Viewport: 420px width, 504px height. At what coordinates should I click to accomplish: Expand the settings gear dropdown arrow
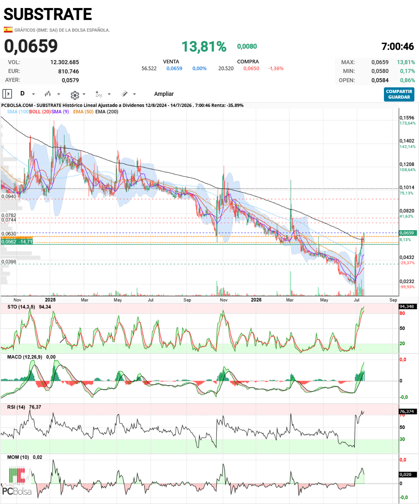tap(84, 95)
